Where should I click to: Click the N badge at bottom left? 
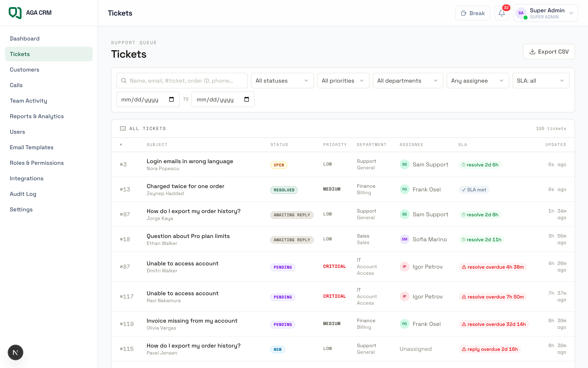[x=16, y=352]
